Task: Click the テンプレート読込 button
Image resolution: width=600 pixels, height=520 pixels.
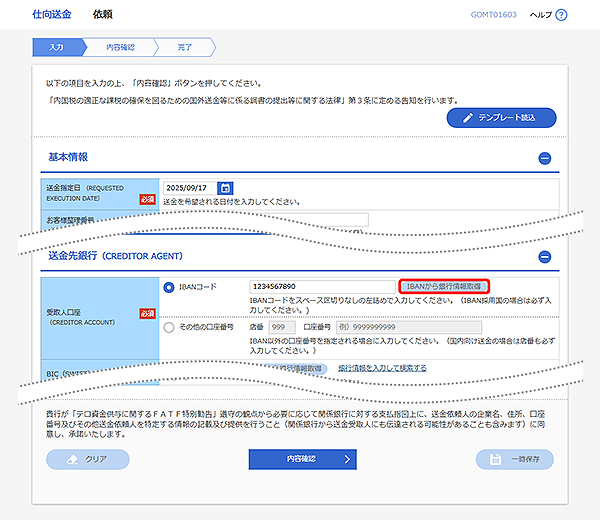Action: (501, 117)
